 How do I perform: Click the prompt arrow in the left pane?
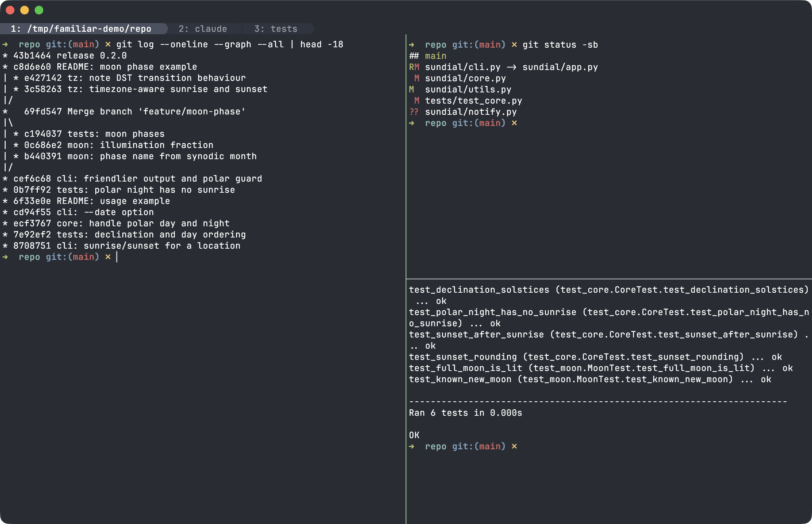(5, 257)
